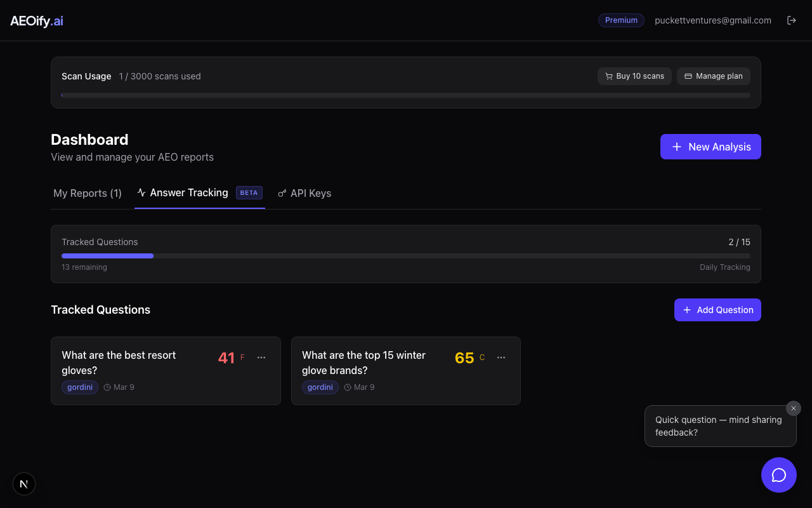The height and width of the screenshot is (508, 812).
Task: Dismiss the feedback prompt popup
Action: [x=793, y=408]
